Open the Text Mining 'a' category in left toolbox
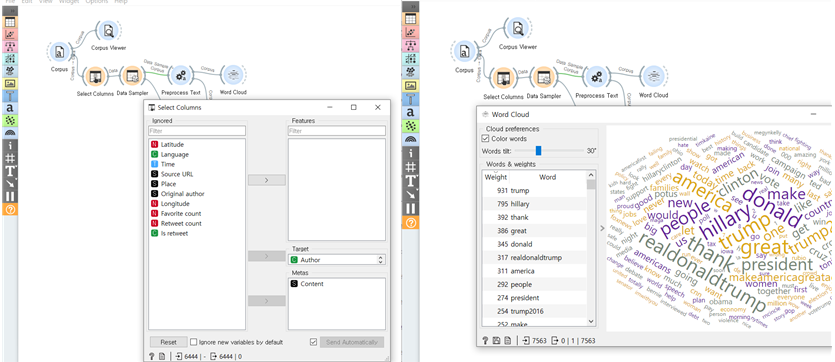This screenshot has height=362, width=835. pos(9,108)
